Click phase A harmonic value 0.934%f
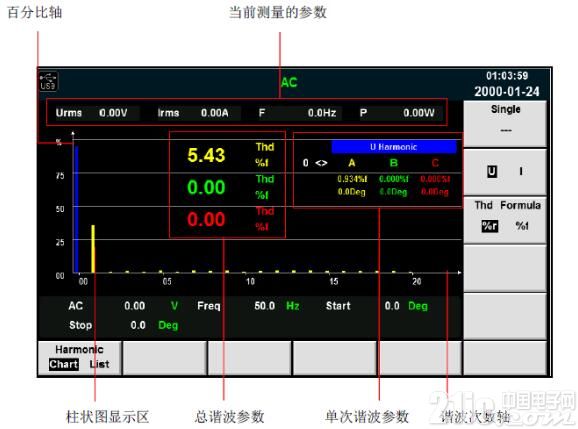This screenshot has height=429, width=578. tap(352, 179)
